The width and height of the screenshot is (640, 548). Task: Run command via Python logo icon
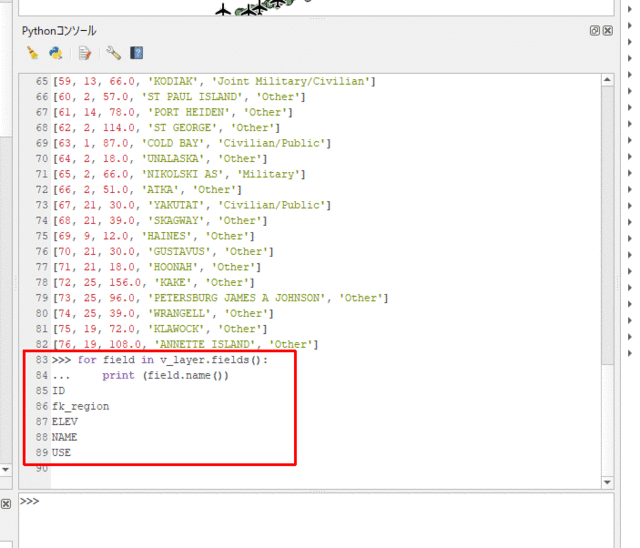(56, 53)
